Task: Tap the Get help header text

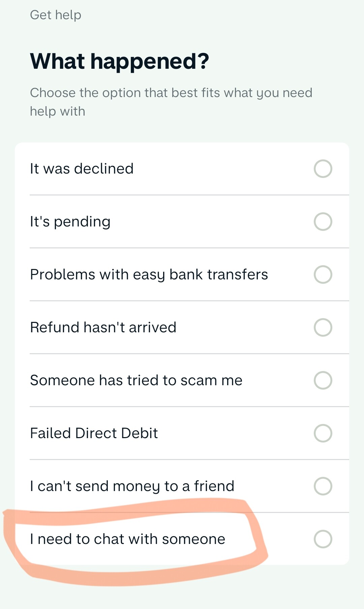Action: (x=56, y=15)
